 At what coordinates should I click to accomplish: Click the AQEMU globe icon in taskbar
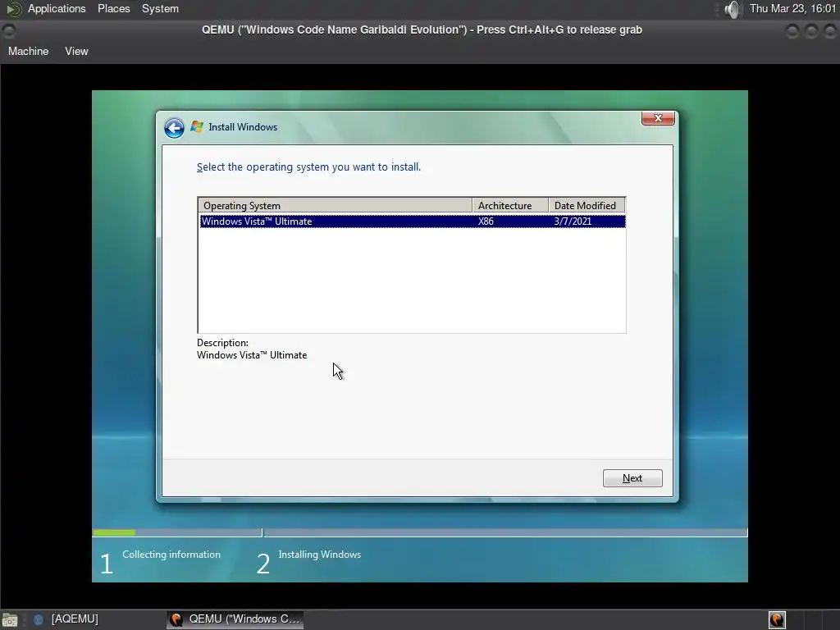coord(38,620)
